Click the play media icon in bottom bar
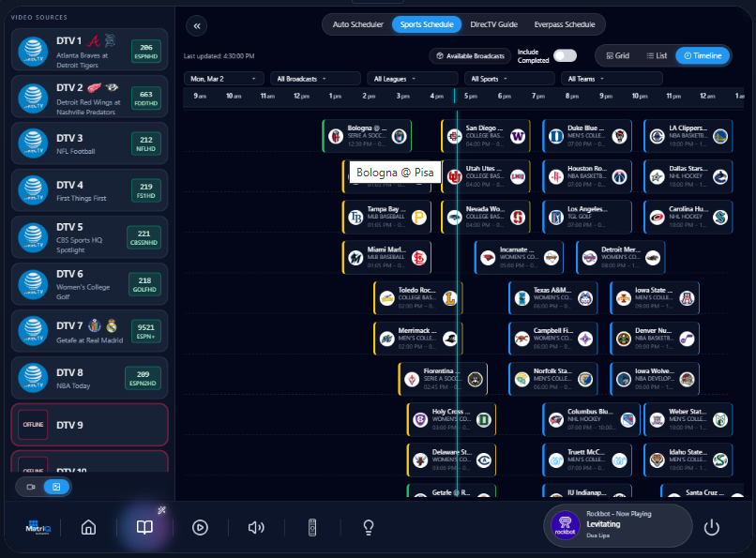This screenshot has height=558, width=756. pyautogui.click(x=200, y=527)
